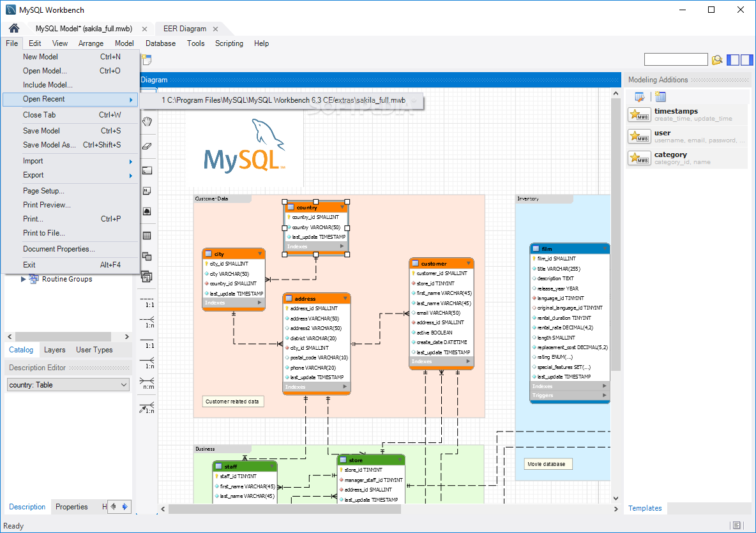Viewport: 756px width, 533px height.
Task: Pick the Place New Layer tool
Action: point(146,170)
